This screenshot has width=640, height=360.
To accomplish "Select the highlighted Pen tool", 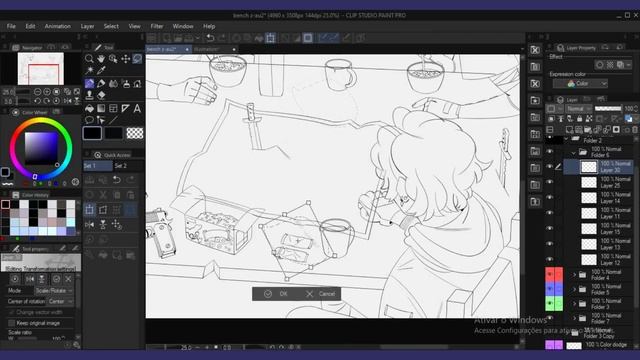I will click(89, 84).
